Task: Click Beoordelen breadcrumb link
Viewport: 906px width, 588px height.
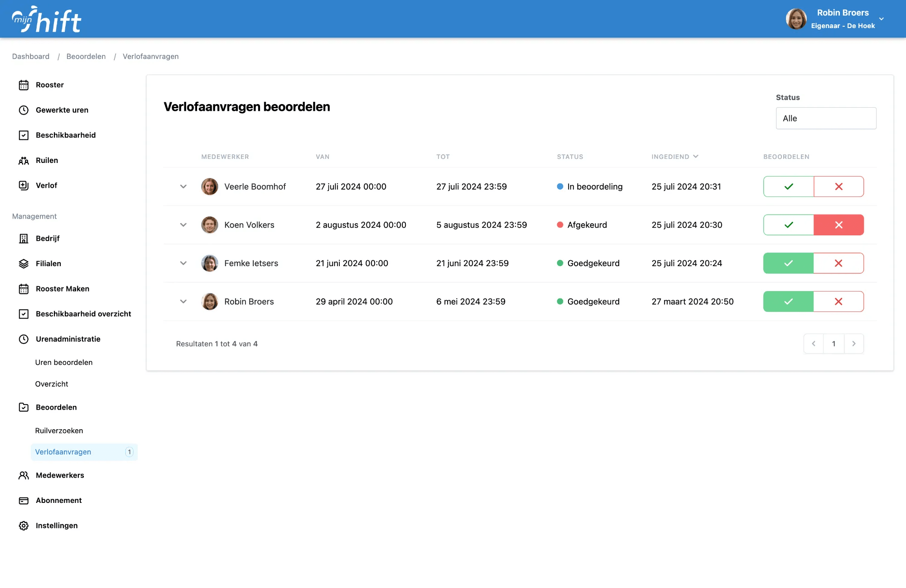Action: [86, 57]
